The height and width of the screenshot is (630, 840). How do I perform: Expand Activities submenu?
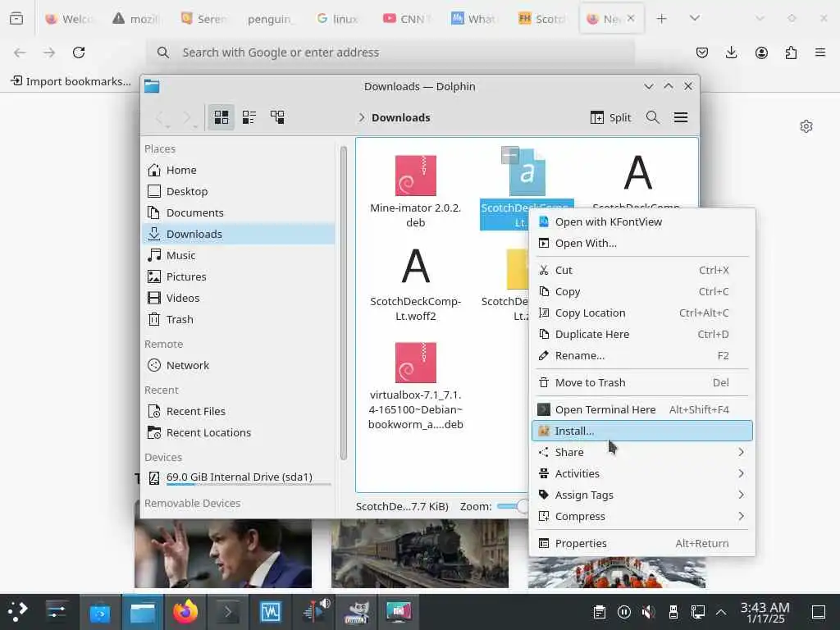point(642,473)
